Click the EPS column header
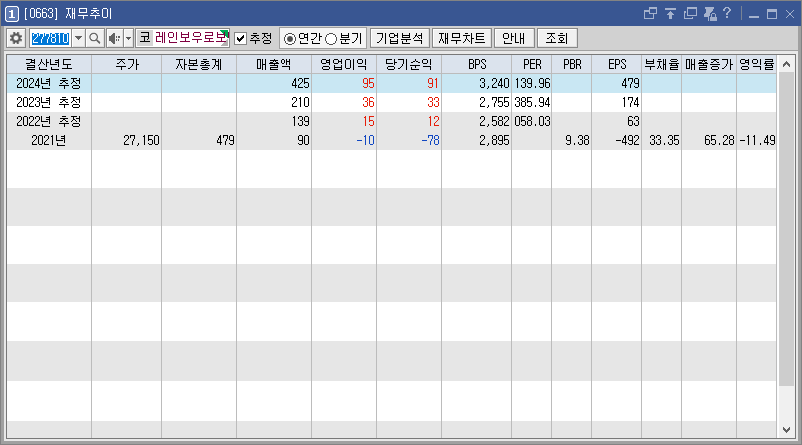This screenshot has height=445, width=802. coord(617,64)
